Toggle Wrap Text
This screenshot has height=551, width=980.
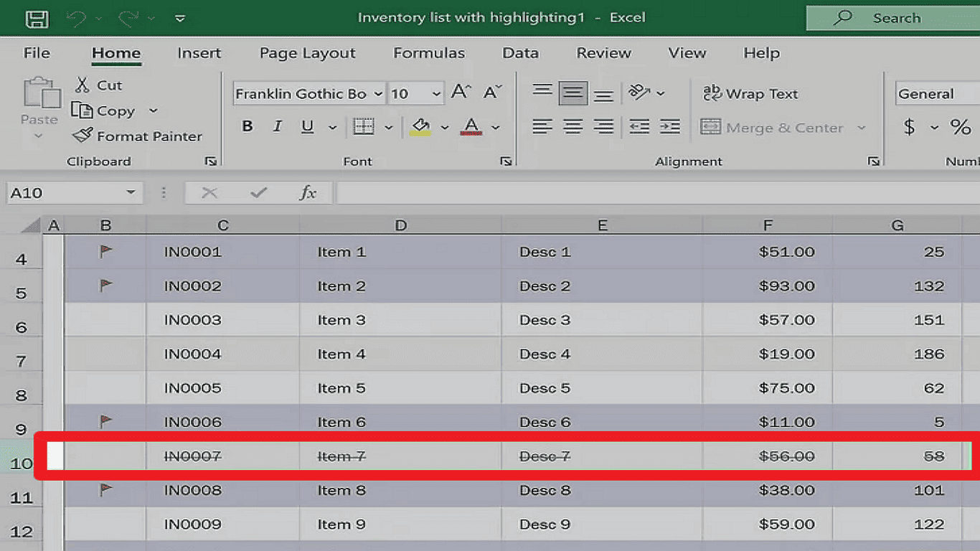(750, 93)
